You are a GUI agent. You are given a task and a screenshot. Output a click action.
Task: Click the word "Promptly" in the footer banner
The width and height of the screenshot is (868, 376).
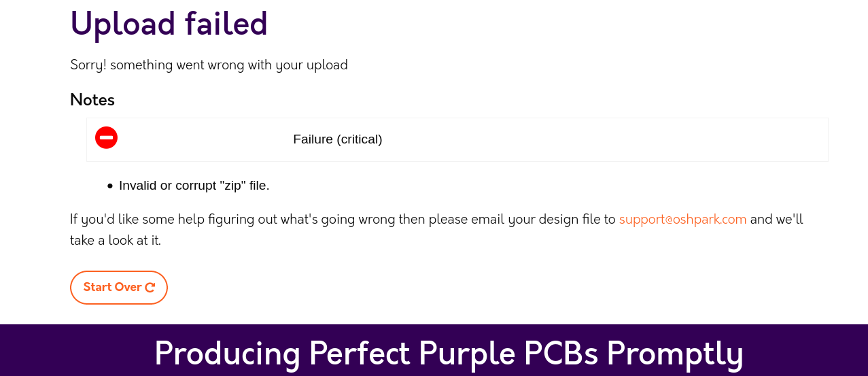pos(674,354)
